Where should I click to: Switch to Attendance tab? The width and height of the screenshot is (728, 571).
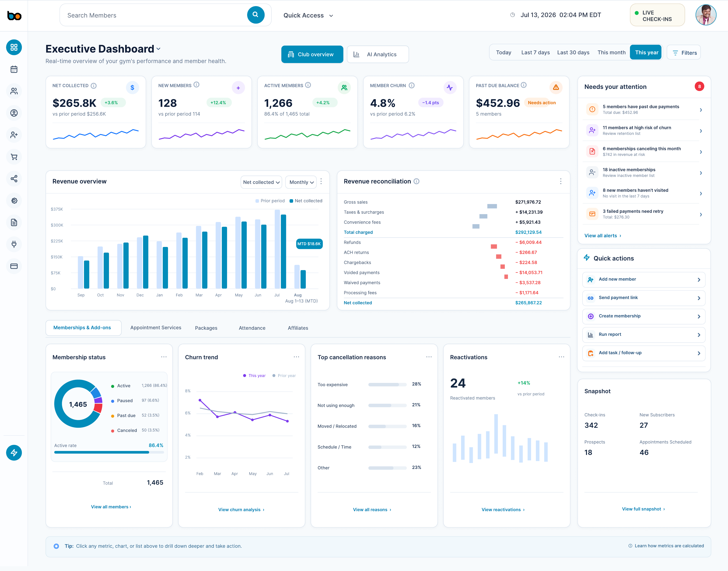[252, 328]
